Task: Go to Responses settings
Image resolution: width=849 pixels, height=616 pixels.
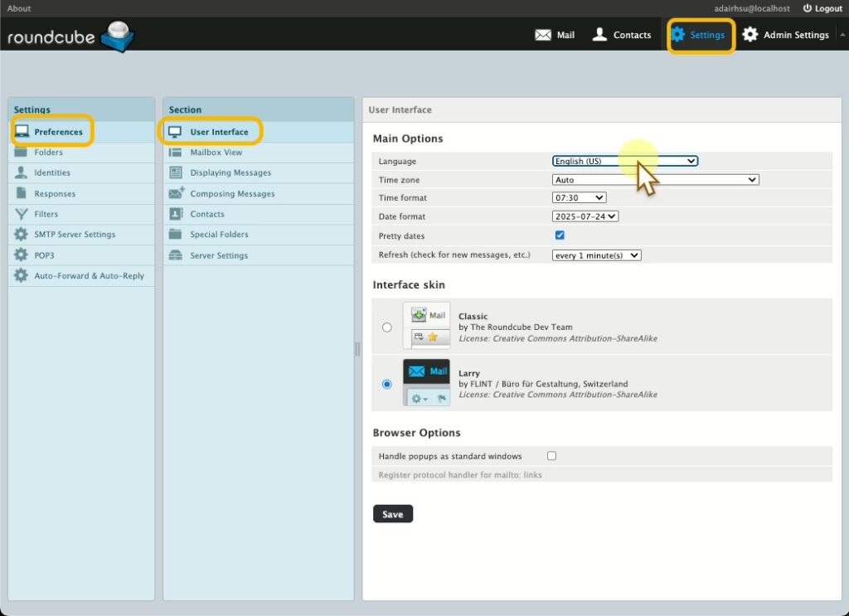Action: point(55,193)
